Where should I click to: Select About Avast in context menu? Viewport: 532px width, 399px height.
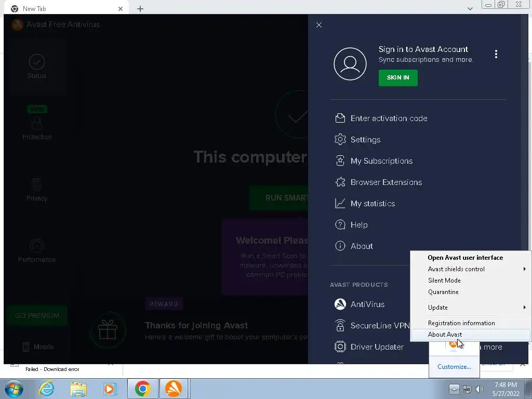pyautogui.click(x=471, y=335)
